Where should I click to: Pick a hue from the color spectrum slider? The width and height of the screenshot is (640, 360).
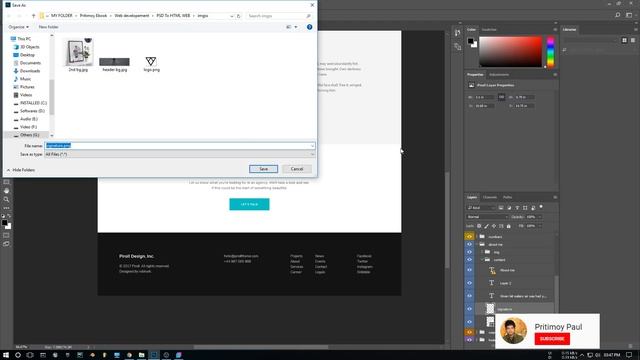click(x=550, y=52)
